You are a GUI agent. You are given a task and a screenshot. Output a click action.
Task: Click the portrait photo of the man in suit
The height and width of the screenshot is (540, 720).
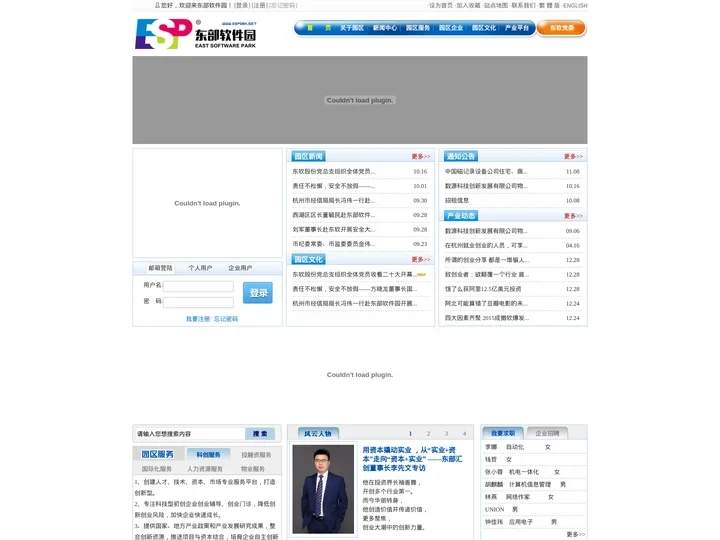coord(323,489)
